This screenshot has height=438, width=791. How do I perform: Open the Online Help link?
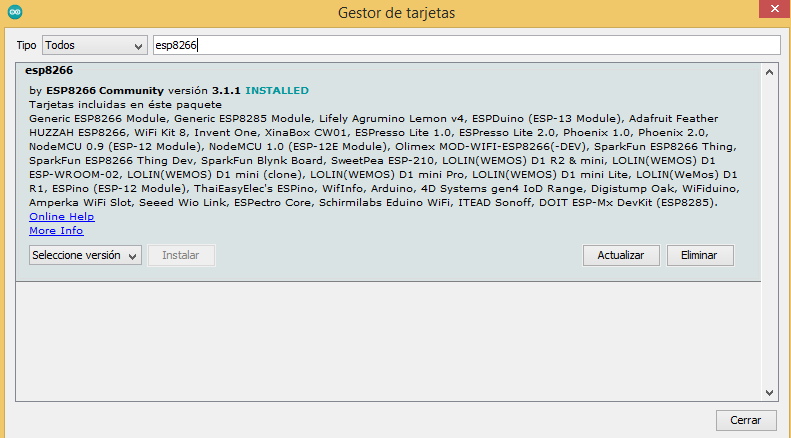(x=62, y=216)
